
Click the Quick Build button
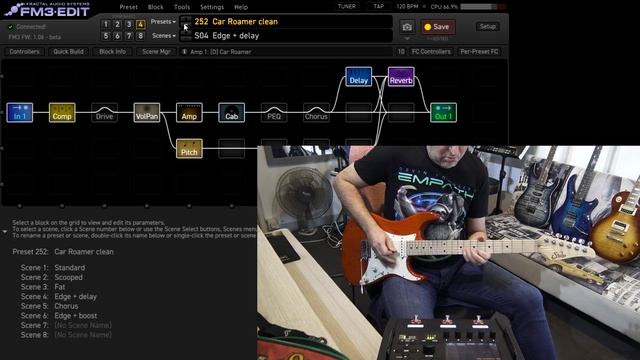tap(68, 52)
